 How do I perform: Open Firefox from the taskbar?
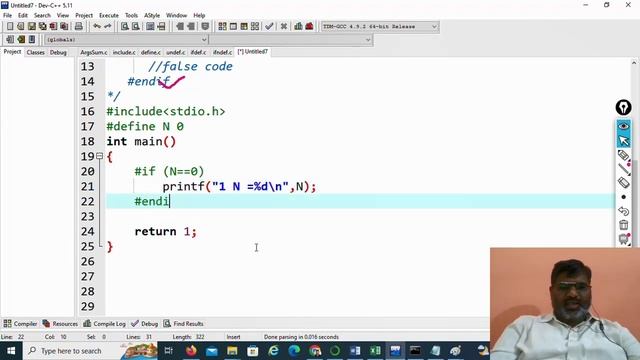(x=191, y=351)
